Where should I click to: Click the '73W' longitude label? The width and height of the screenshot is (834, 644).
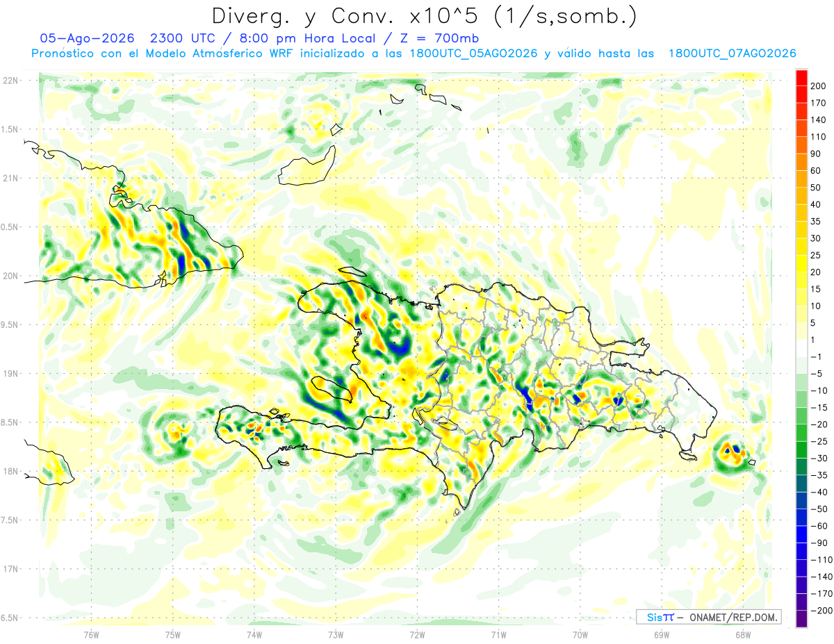point(336,634)
